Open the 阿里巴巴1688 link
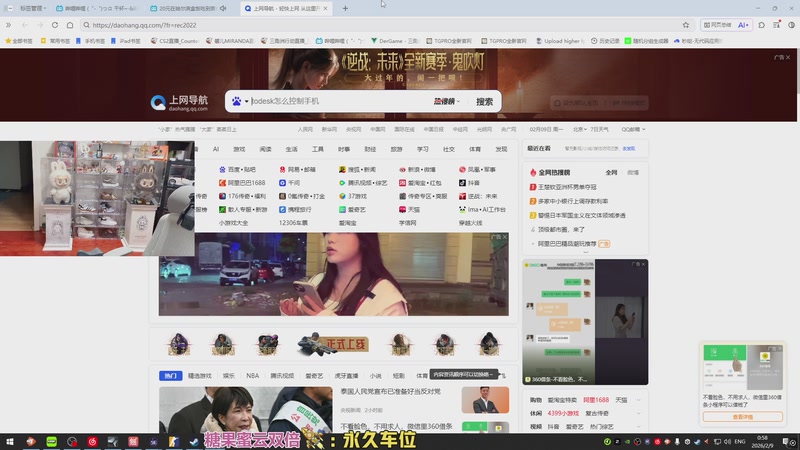The image size is (800, 450). click(242, 183)
